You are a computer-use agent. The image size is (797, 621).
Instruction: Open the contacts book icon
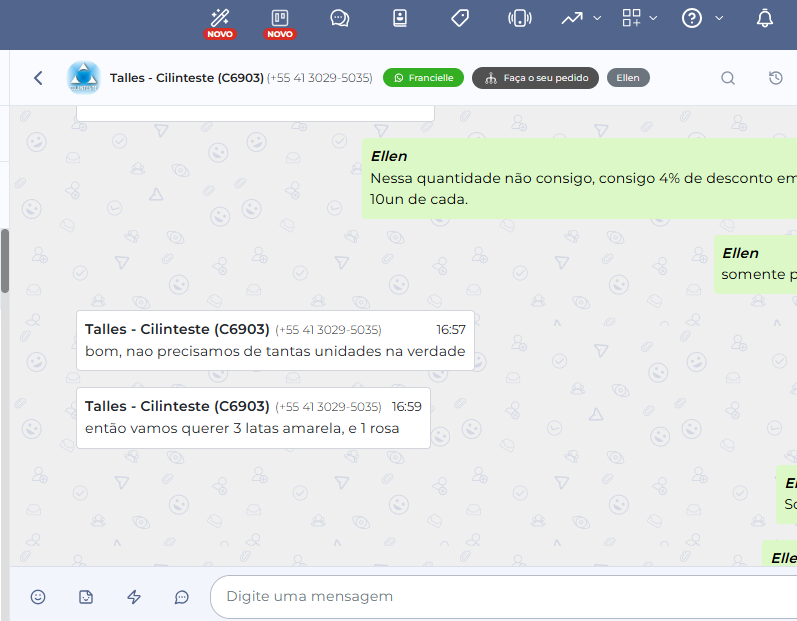click(400, 18)
